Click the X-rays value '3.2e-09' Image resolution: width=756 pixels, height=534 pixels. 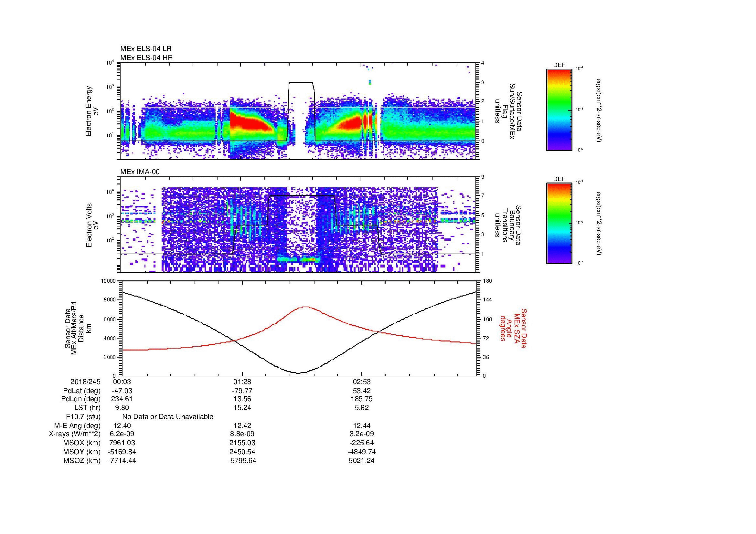tap(362, 434)
